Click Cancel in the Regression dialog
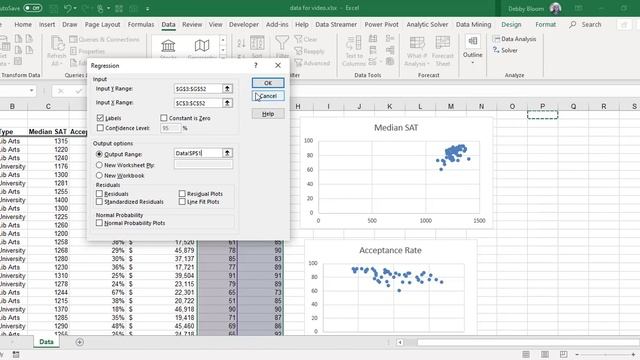This screenshot has height=360, width=640. [x=268, y=96]
